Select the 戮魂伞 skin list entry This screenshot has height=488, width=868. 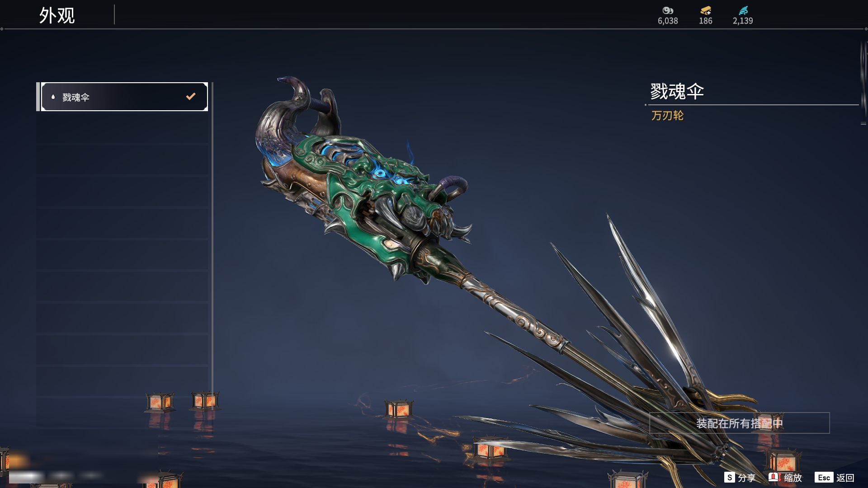[x=124, y=97]
